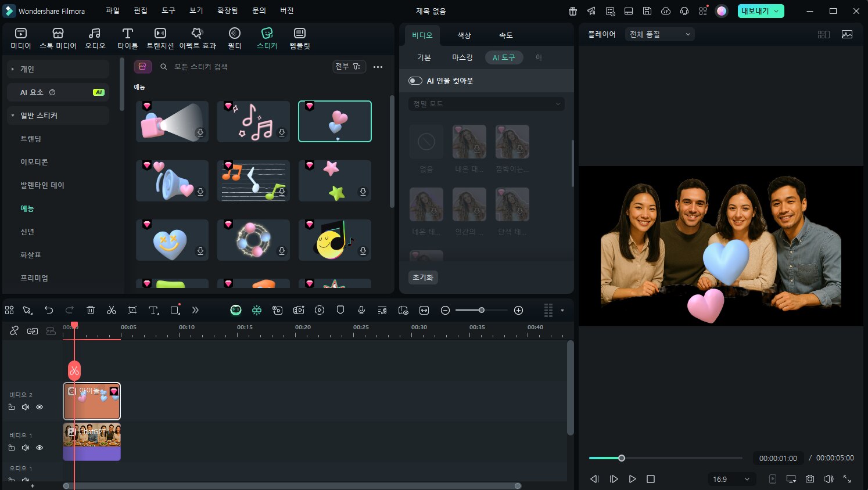Viewport: 868px width, 490px height.
Task: Open the AI 요소 category
Action: (58, 92)
